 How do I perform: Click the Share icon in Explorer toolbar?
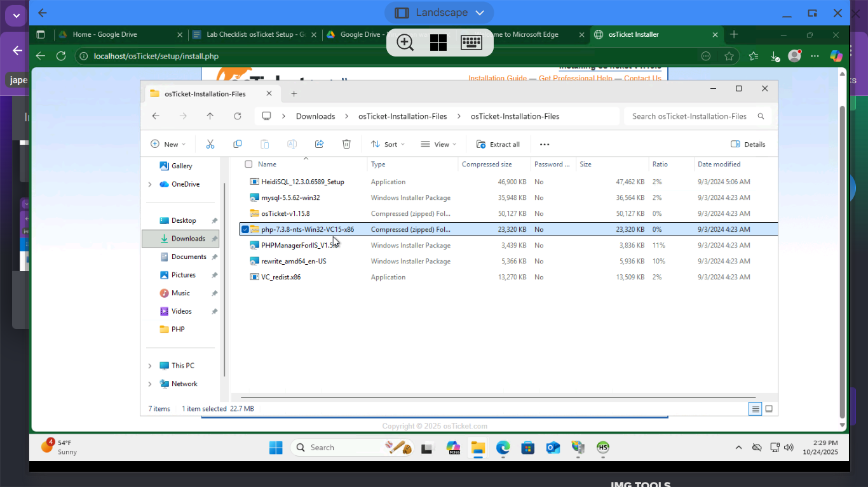click(x=320, y=144)
